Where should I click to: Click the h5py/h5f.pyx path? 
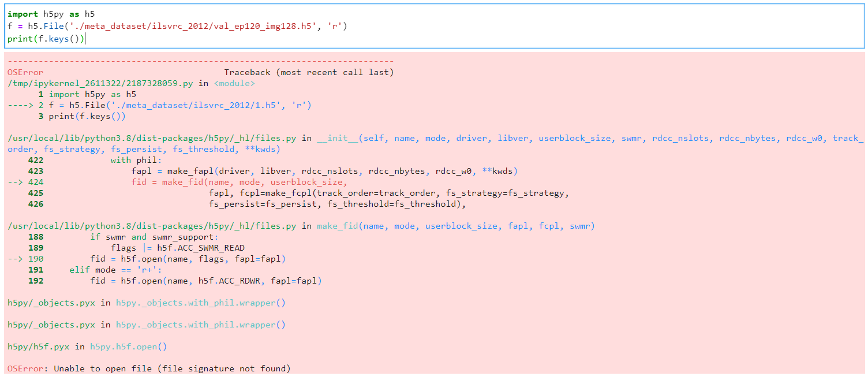[38, 347]
